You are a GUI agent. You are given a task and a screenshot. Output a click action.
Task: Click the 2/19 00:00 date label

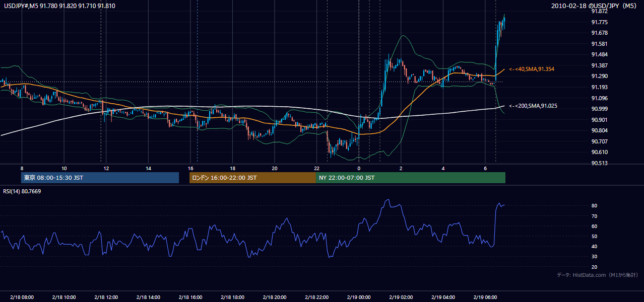pyautogui.click(x=359, y=297)
